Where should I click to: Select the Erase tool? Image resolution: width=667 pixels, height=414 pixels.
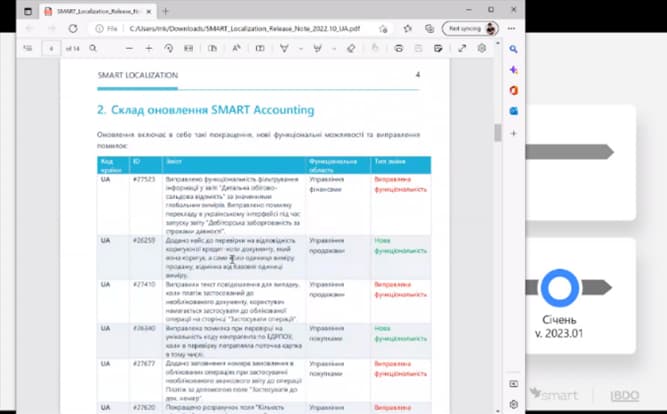[351, 49]
